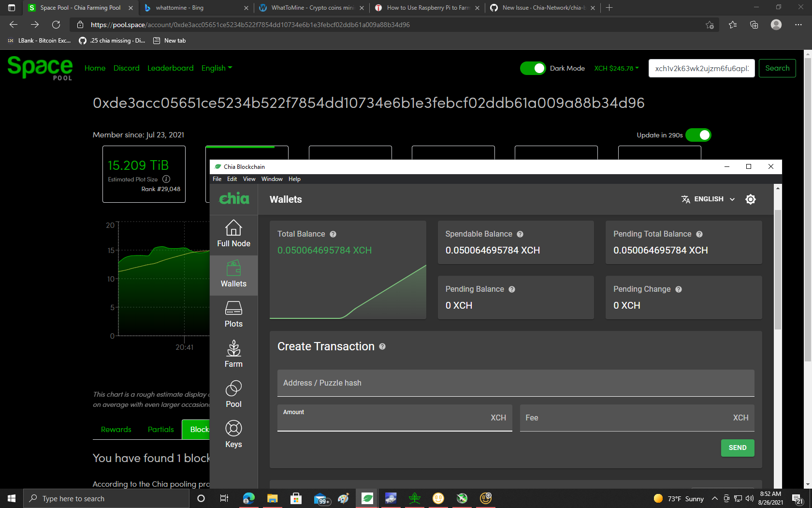812x508 pixels.
Task: Open Microsoft Store from taskbar
Action: (x=296, y=498)
